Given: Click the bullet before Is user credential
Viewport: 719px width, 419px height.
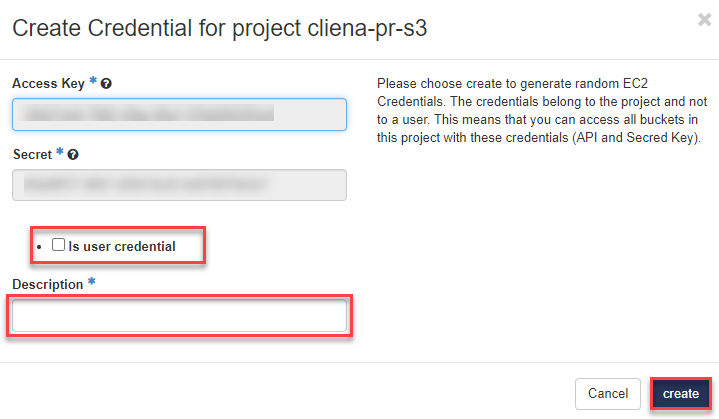Looking at the screenshot, I should point(39,247).
